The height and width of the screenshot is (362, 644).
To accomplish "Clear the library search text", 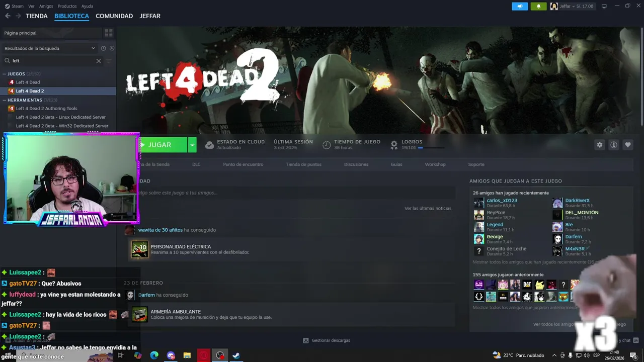I will pos(99,61).
